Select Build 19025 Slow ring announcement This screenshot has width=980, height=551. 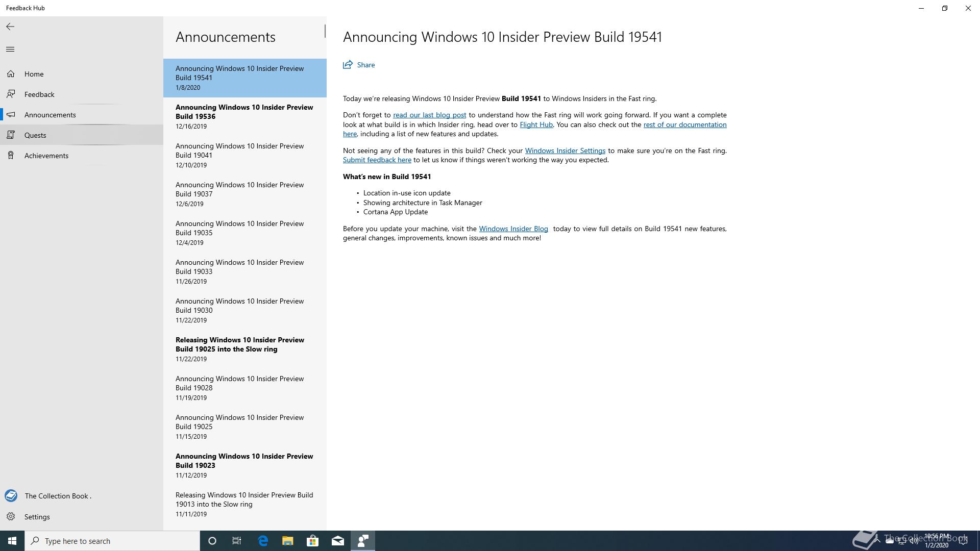tap(245, 349)
